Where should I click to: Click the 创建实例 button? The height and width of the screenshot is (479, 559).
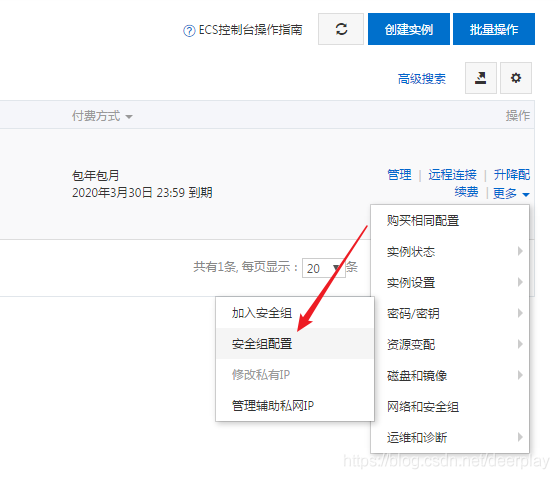click(409, 29)
